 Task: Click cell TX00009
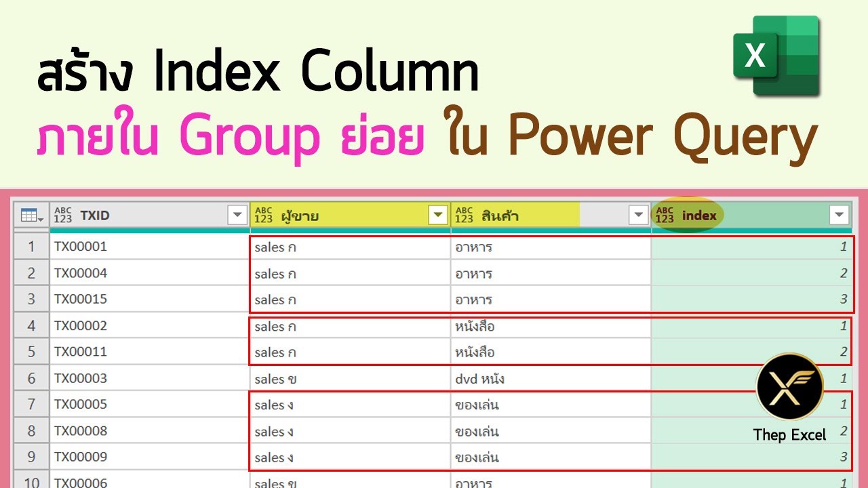149,457
